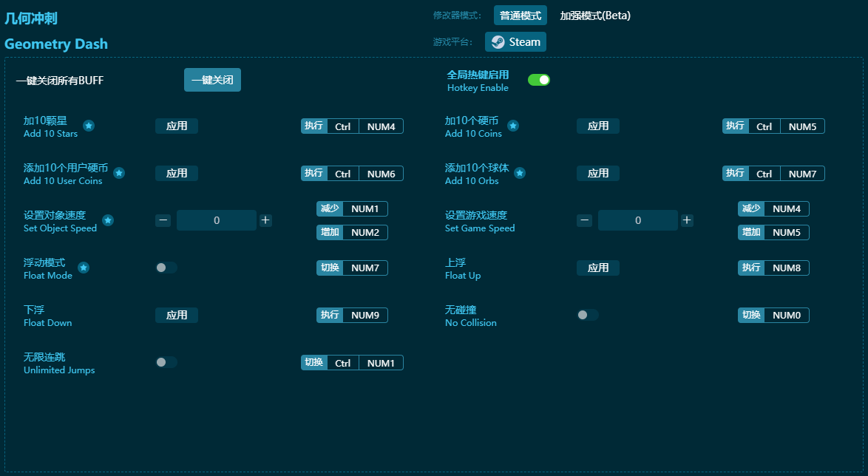868x476 pixels.
Task: Click star icon beside Float Mode
Action: 84,268
